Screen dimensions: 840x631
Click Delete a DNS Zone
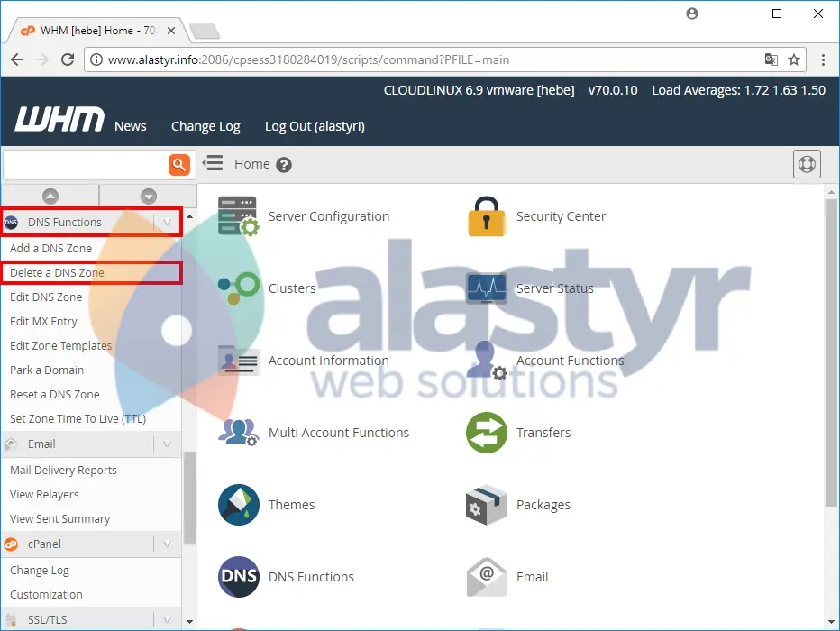click(x=57, y=272)
